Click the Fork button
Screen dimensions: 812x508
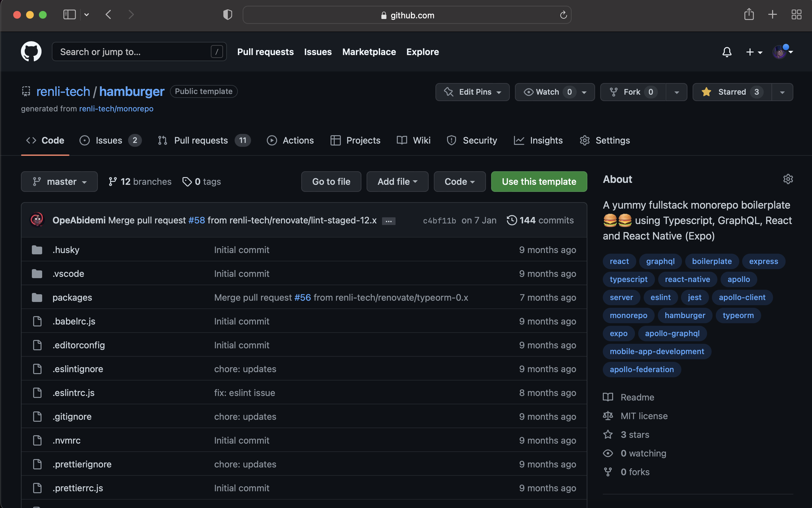click(x=633, y=92)
